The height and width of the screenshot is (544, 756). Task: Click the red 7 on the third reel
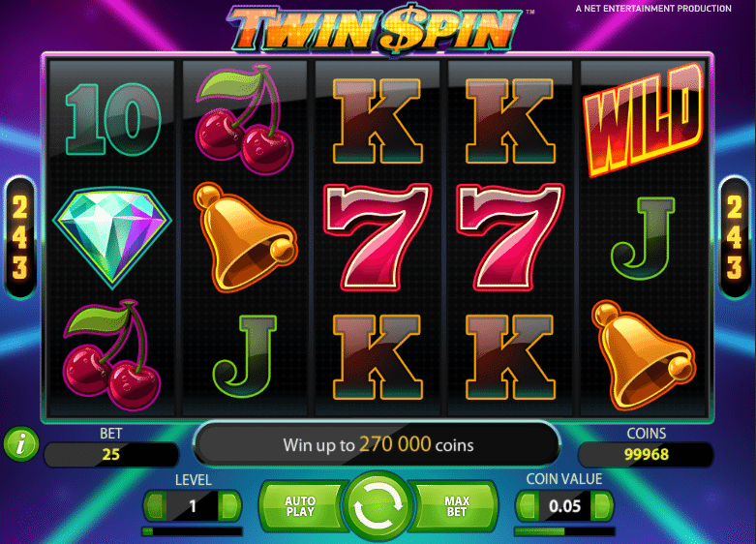[x=378, y=237]
